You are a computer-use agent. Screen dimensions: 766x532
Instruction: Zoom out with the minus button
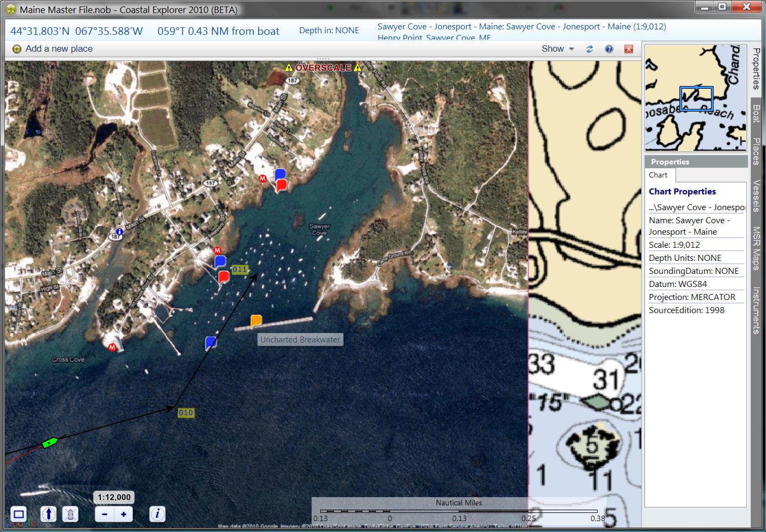click(x=105, y=514)
